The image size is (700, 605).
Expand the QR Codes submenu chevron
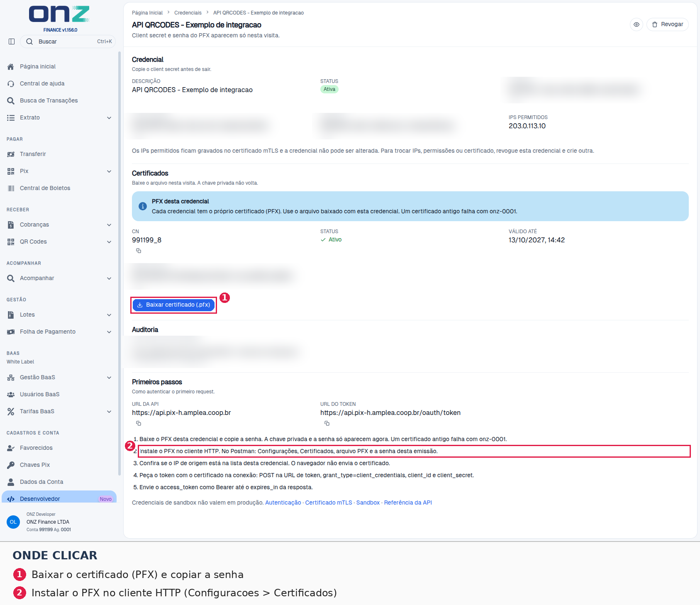tap(109, 242)
